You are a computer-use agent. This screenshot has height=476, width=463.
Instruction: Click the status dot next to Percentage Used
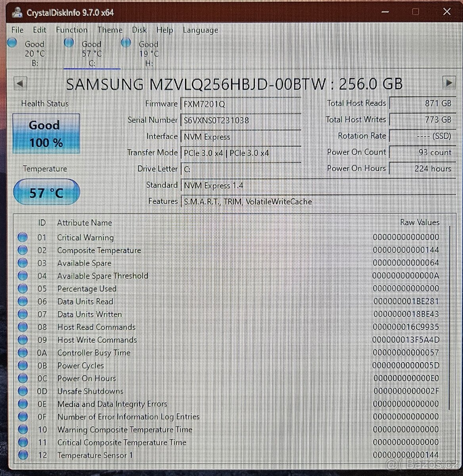[23, 288]
